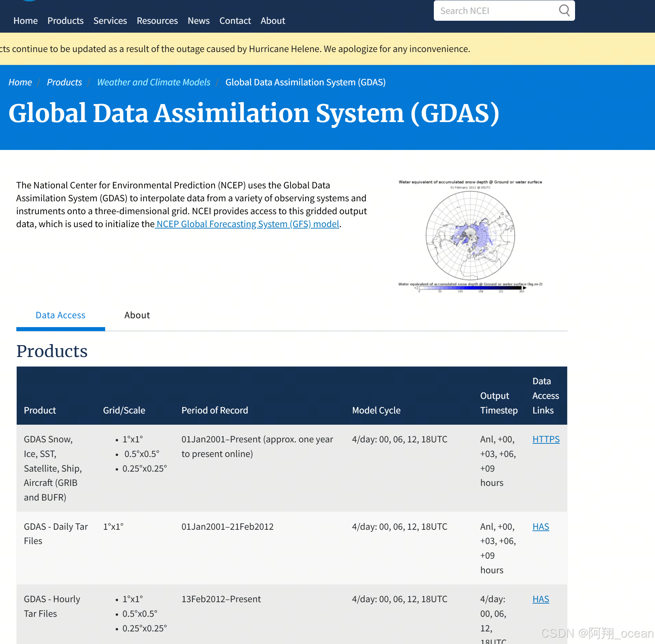The image size is (655, 644).
Task: Select News in the navigation bar
Action: (198, 21)
